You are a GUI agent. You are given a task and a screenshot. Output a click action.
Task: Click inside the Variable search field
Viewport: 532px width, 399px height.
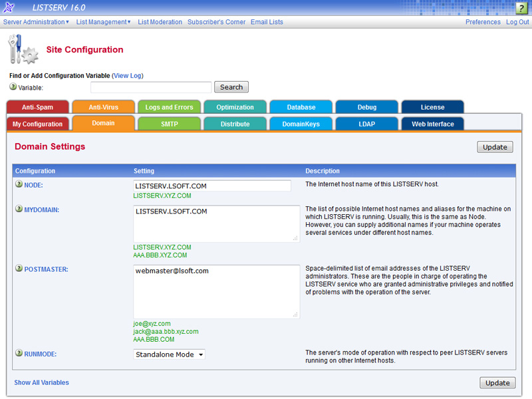coord(151,87)
